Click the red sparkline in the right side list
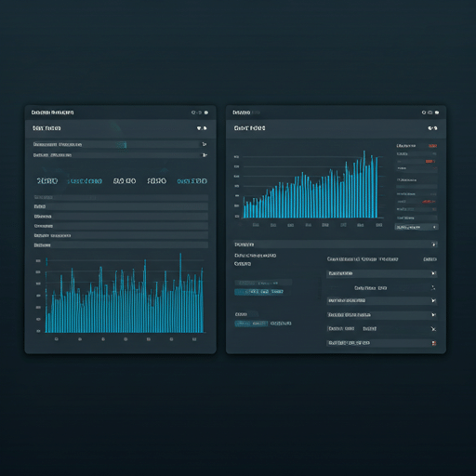Image resolution: width=476 pixels, height=476 pixels. click(x=429, y=202)
